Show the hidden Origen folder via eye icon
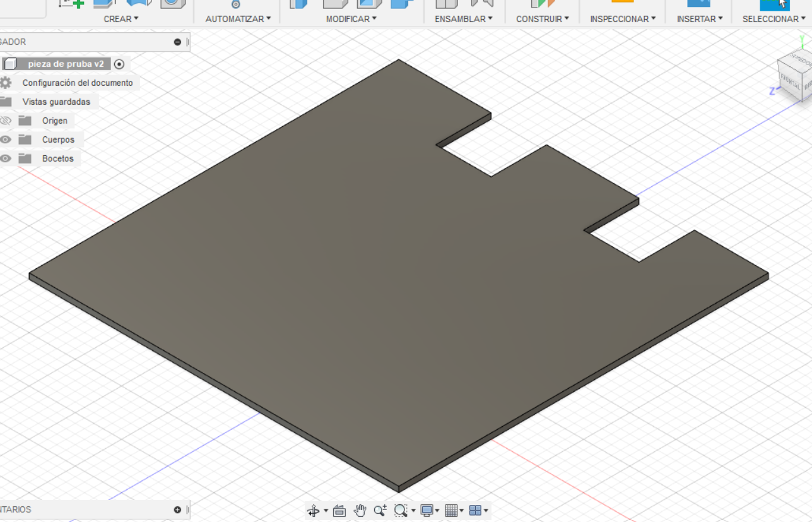This screenshot has height=522, width=812. point(6,121)
